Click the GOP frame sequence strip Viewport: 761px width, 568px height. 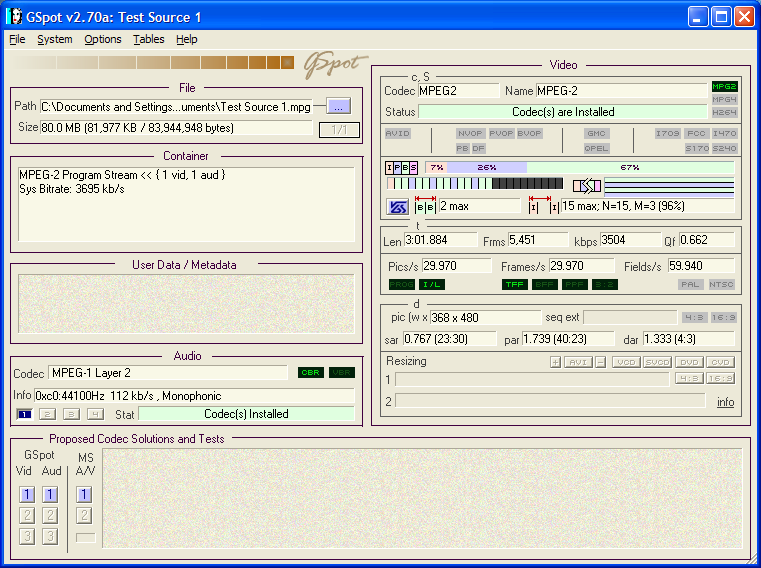[x=475, y=184]
